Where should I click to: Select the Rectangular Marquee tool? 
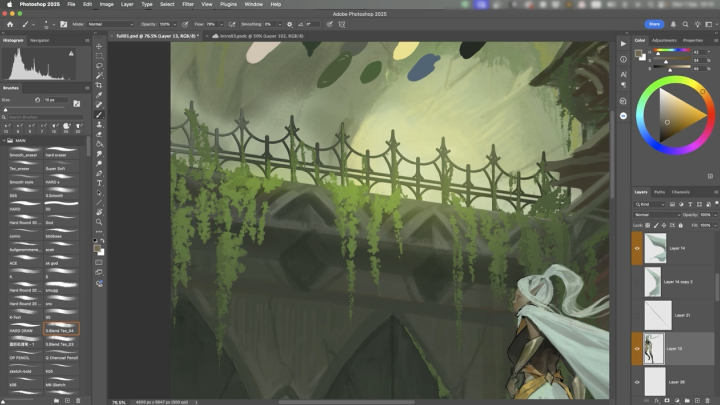click(x=99, y=56)
